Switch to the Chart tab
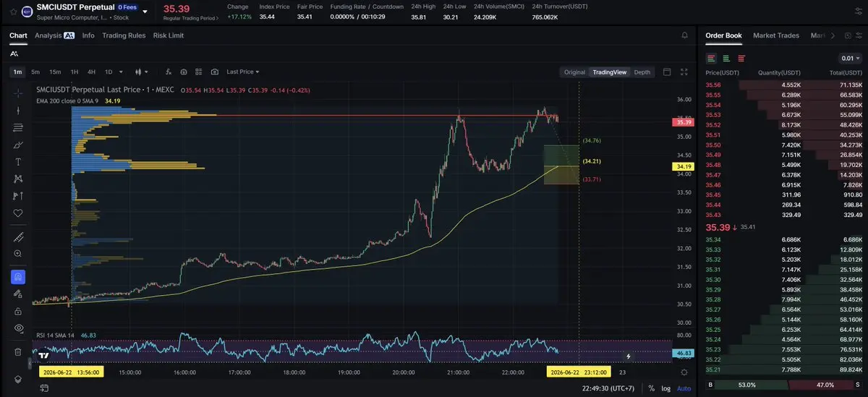Viewport: 868px width, 397px height. pos(18,35)
